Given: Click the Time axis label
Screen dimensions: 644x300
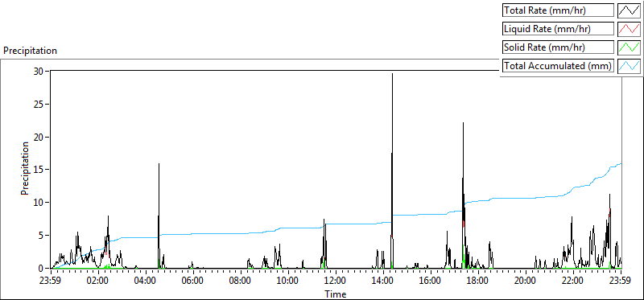Looking at the screenshot, I should [x=336, y=294].
